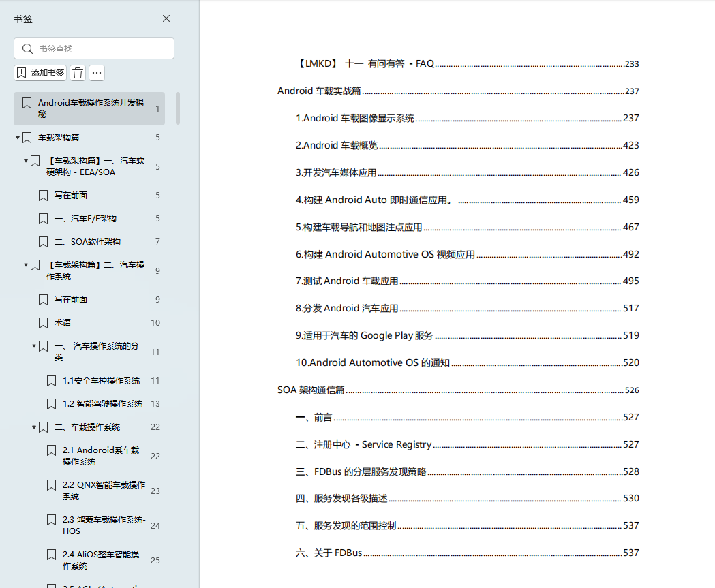This screenshot has width=715, height=588.
Task: Click TOC entry 10.Android Automotive OS 的通知
Action: (x=468, y=363)
